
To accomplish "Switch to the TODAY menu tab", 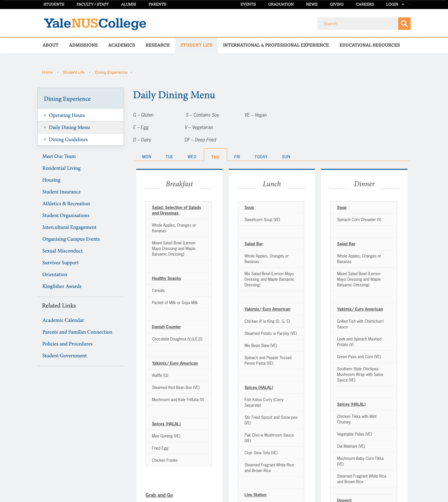I will [x=261, y=157].
